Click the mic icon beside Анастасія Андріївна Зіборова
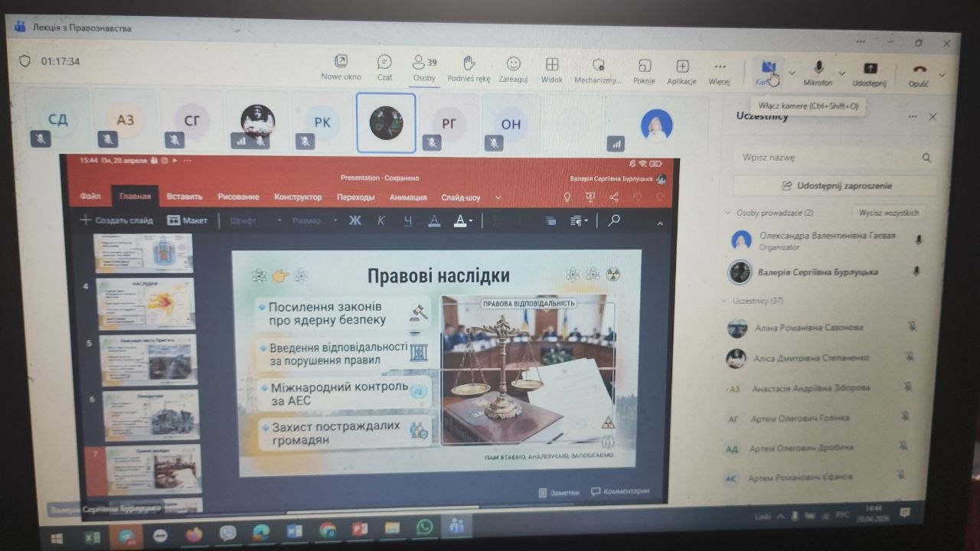This screenshot has height=551, width=980. 907,387
